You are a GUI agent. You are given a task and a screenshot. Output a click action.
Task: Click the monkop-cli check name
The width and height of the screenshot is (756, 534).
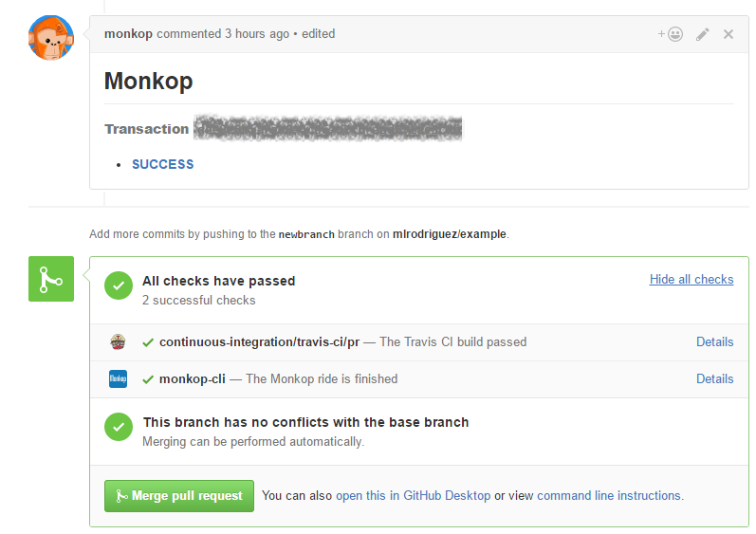(x=193, y=378)
